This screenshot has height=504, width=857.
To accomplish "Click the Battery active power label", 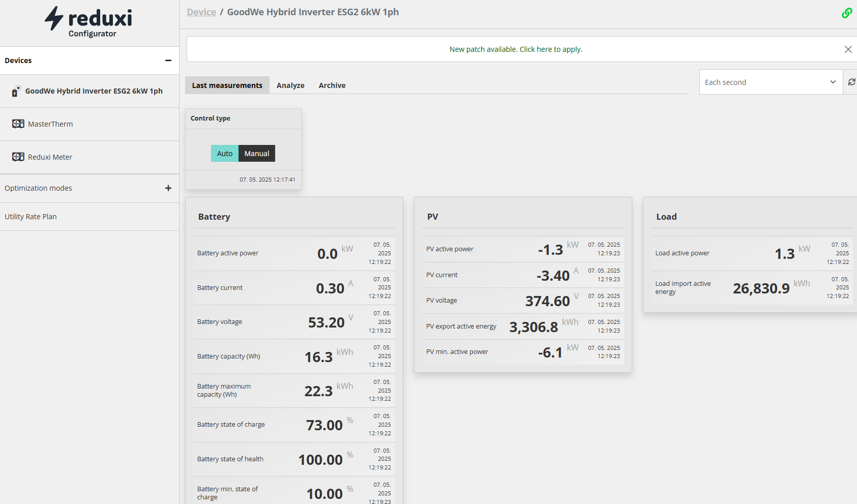I will [228, 253].
